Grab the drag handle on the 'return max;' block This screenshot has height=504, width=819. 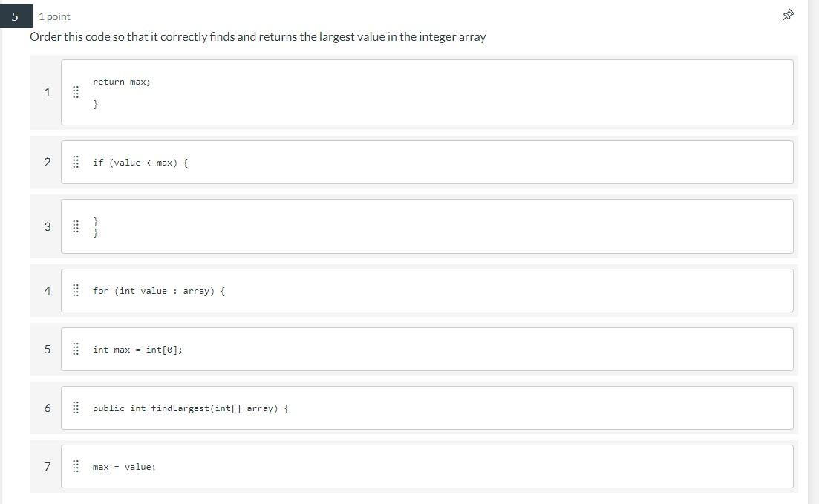click(75, 92)
